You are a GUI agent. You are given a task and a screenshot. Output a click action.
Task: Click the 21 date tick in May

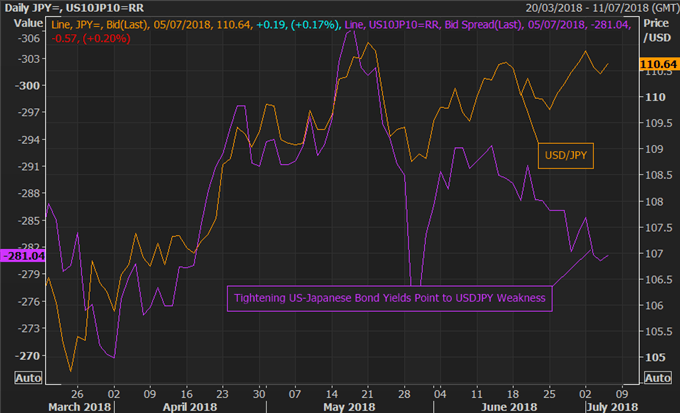coord(367,394)
